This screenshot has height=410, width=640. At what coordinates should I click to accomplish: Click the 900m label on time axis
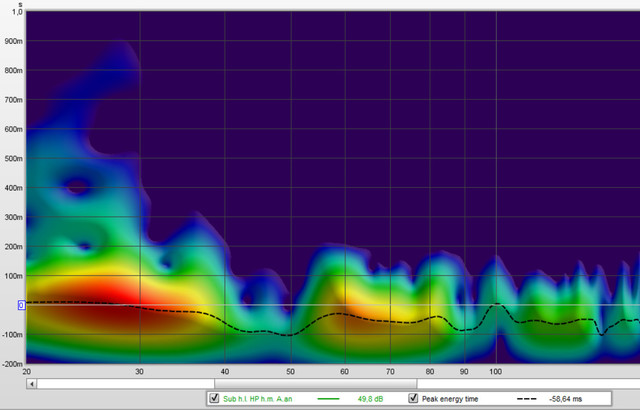click(x=13, y=41)
